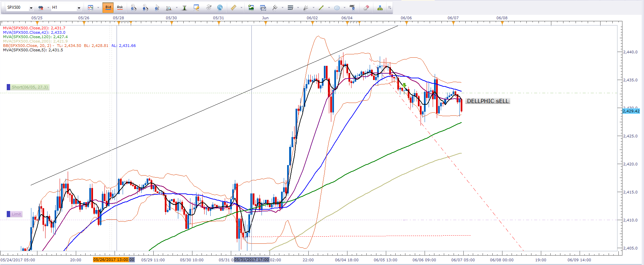Viewport: 644px width, 265px height.
Task: Select the green trend line tool
Action: point(321,7)
